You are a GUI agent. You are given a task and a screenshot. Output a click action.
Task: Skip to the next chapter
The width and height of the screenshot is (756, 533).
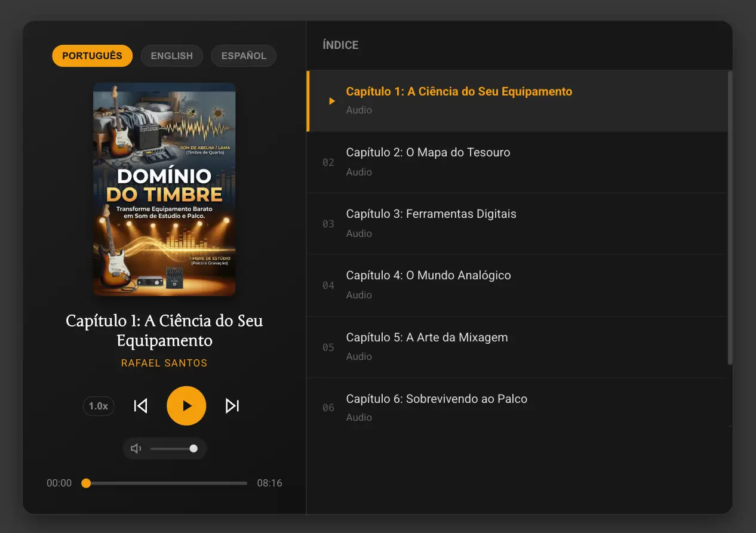coord(232,406)
